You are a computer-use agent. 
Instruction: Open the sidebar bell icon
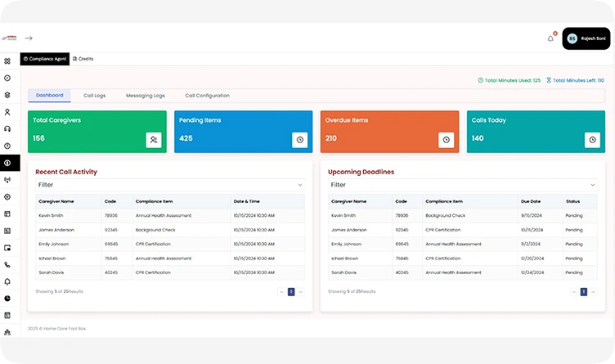(7, 281)
